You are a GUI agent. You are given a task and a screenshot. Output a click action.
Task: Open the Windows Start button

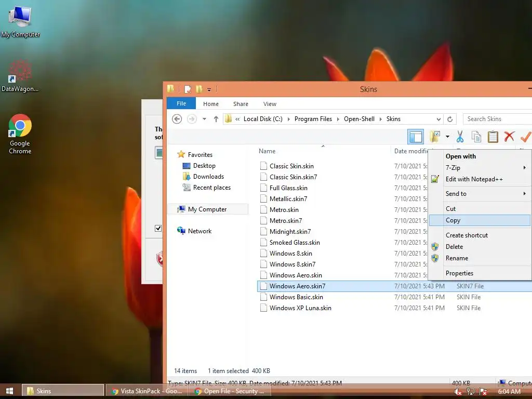(x=9, y=391)
